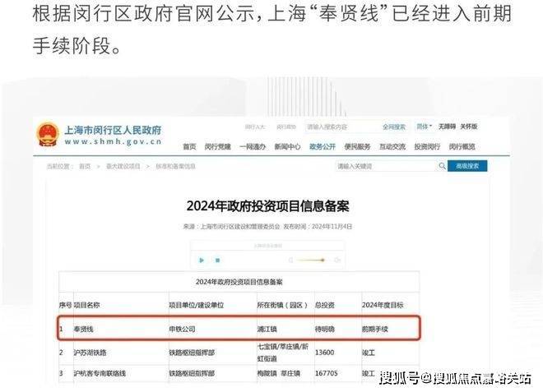
Task: Click the 全网搜索 button
Action: pos(394,127)
